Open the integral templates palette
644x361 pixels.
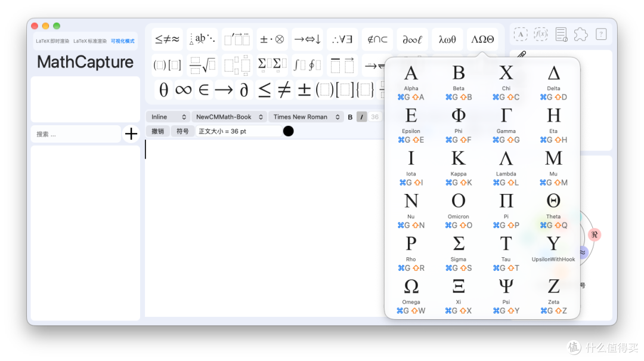coord(307,65)
